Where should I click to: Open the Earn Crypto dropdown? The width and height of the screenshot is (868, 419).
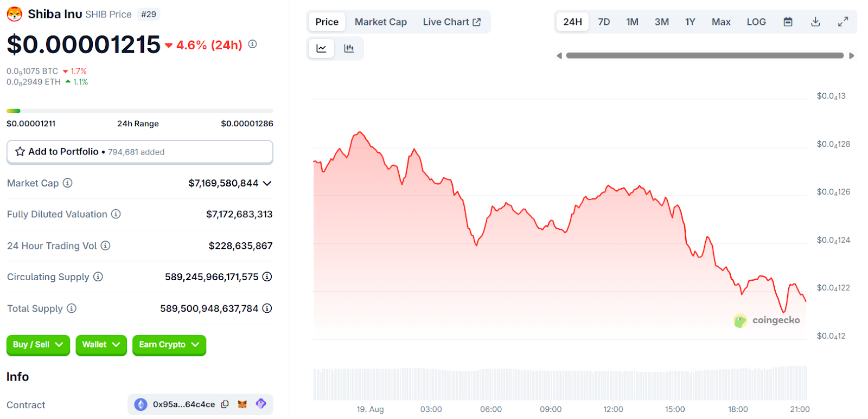169,345
